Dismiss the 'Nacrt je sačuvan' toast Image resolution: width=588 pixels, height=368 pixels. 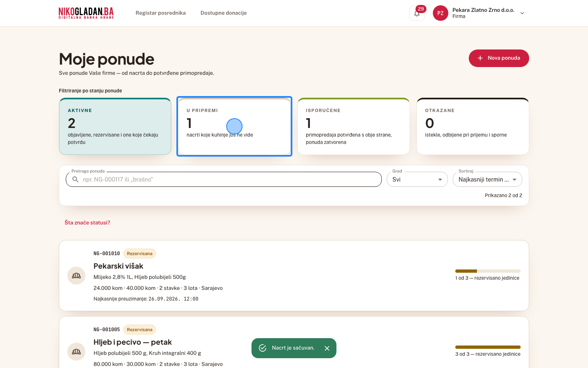point(327,348)
